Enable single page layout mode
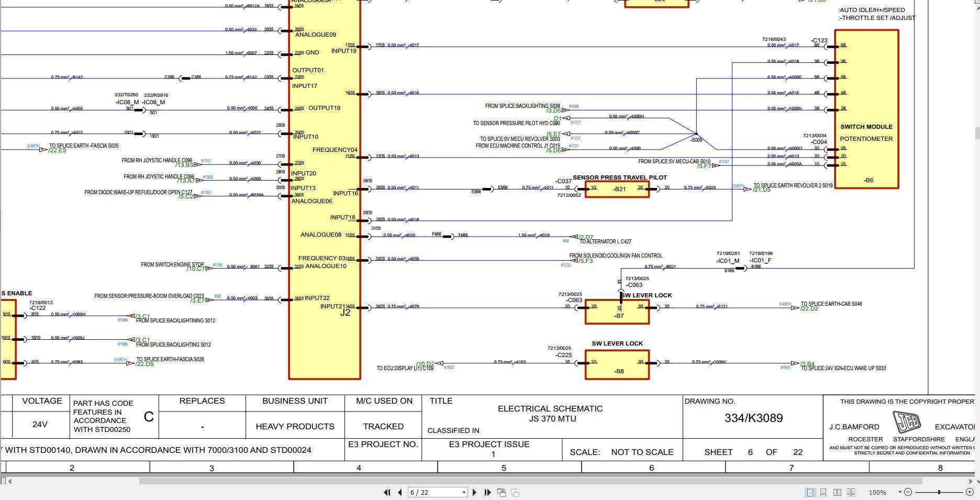This screenshot has height=500, width=980. click(x=810, y=493)
